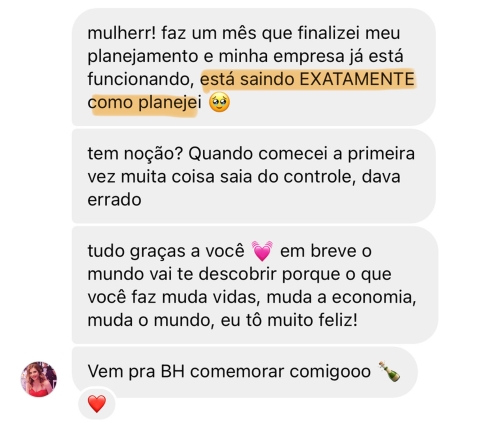
Task: Click the word 'errado' in second bubble
Action: (x=114, y=200)
